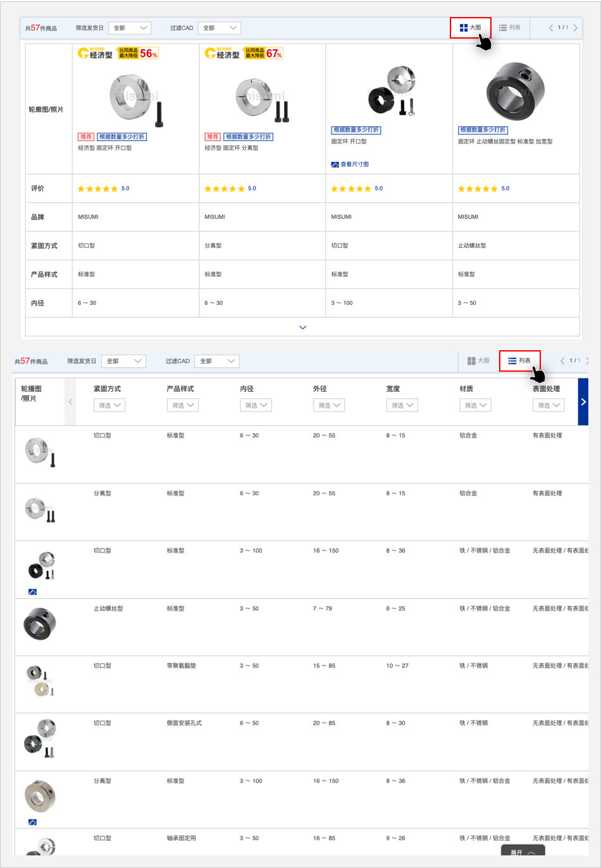Click blue dimension icon under the seventh list product
The image size is (601, 868).
(32, 822)
